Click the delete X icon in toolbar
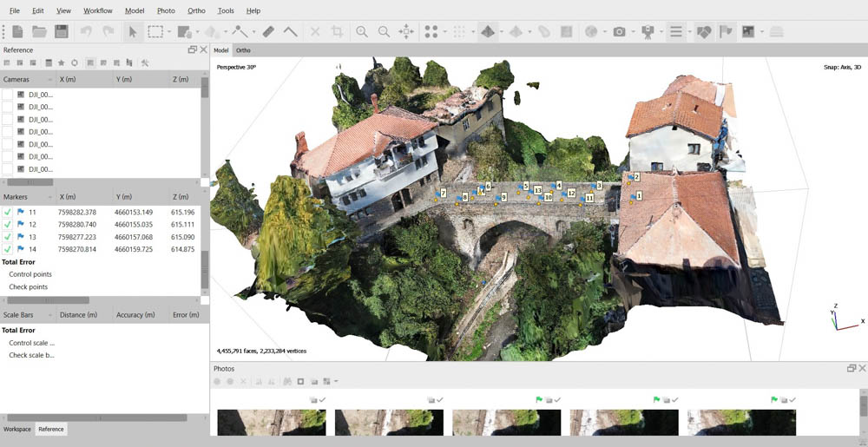 315,31
